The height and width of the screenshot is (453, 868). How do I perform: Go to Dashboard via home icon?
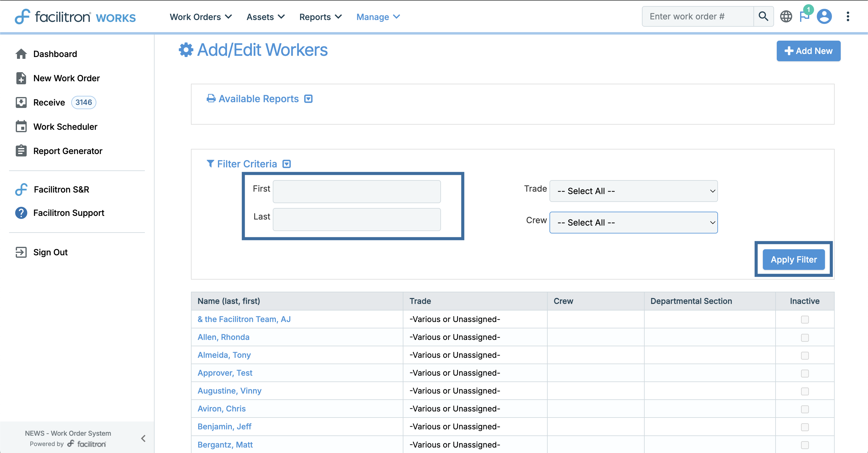[x=21, y=54]
